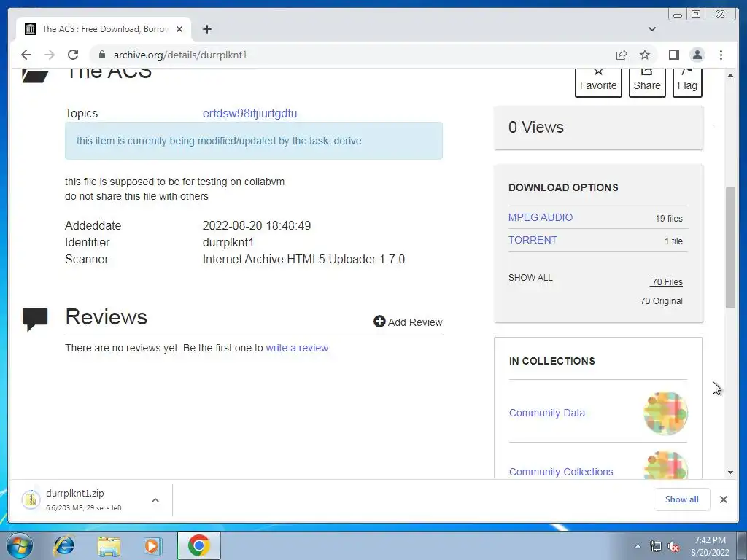Viewport: 747px width, 560px height.
Task: Open a new tab with the plus button
Action: 206,29
